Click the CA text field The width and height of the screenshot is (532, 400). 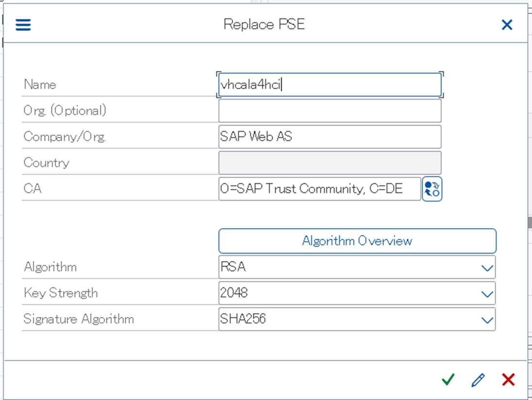[319, 189]
